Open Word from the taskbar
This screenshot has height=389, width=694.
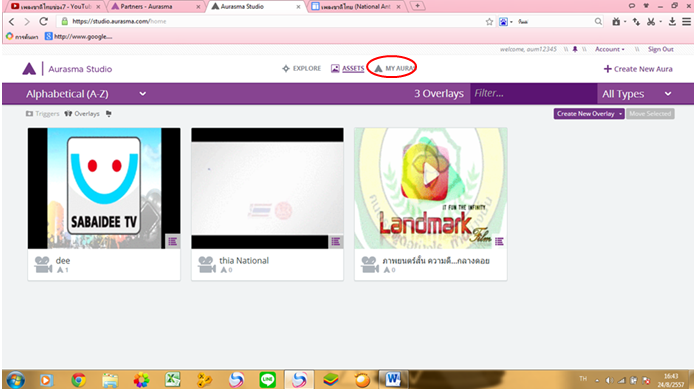click(x=393, y=379)
